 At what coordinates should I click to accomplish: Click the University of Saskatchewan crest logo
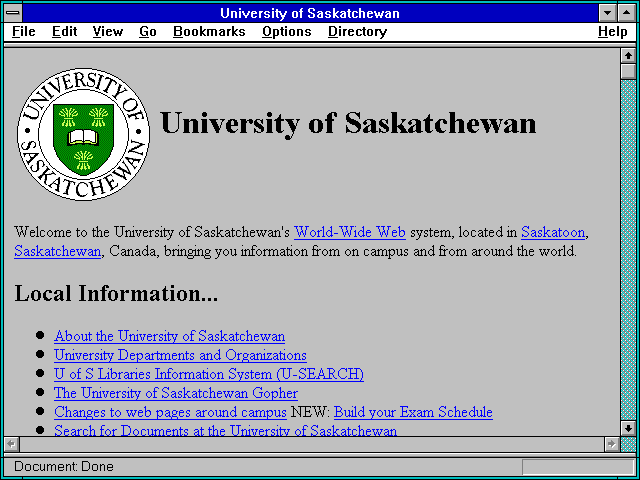pos(83,134)
